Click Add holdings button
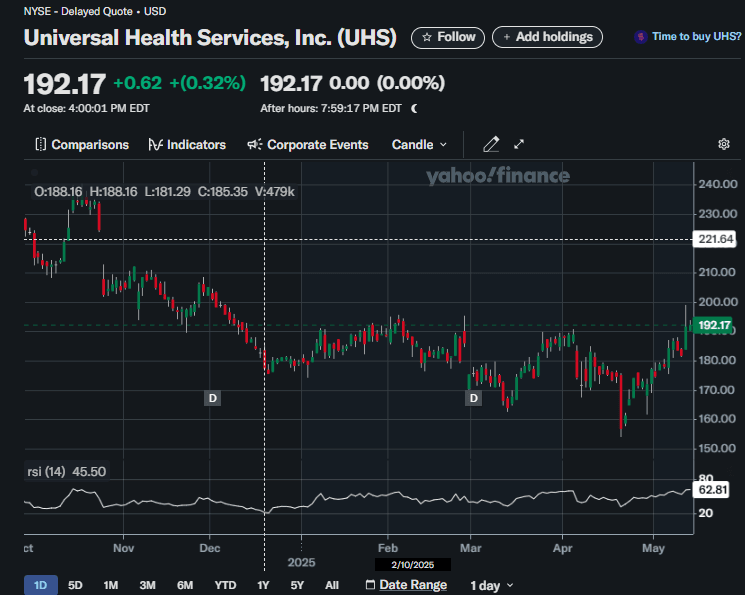Image resolution: width=745 pixels, height=595 pixels. point(547,37)
